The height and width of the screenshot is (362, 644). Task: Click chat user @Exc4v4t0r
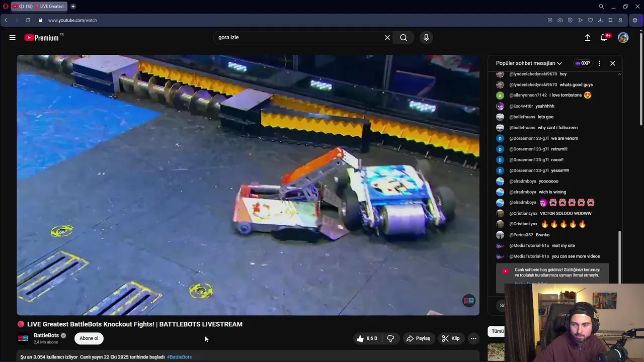[521, 106]
